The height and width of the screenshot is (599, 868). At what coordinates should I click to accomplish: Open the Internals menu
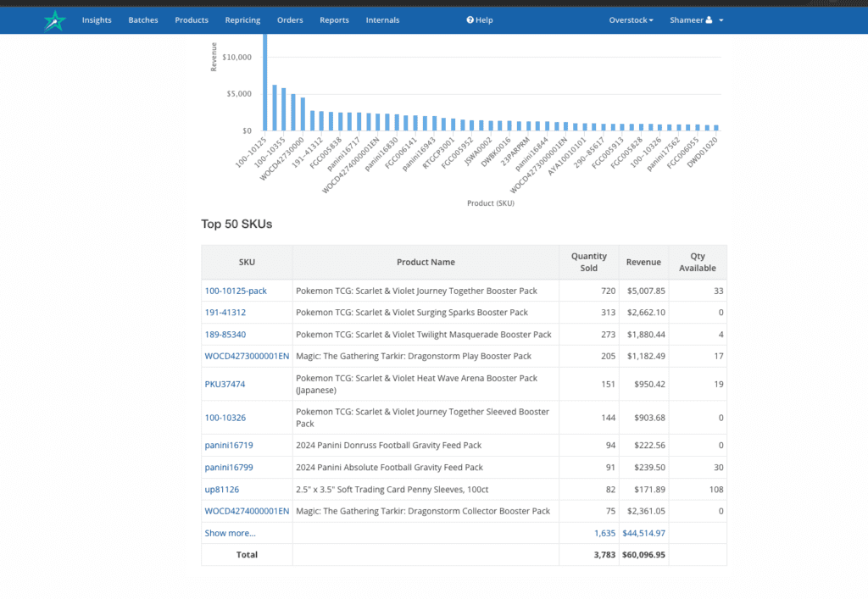pos(382,20)
